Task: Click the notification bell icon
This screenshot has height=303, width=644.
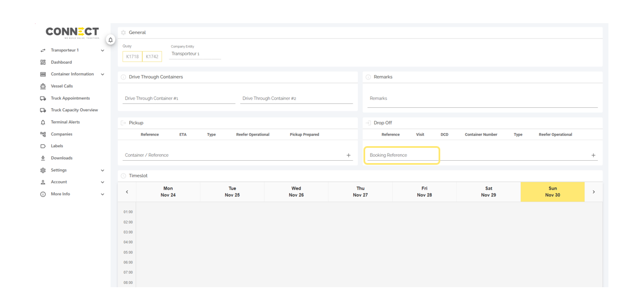Action: coord(111,40)
